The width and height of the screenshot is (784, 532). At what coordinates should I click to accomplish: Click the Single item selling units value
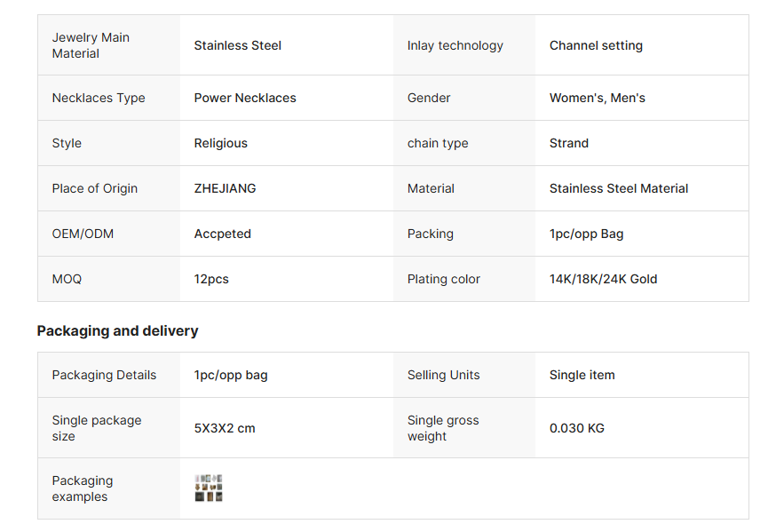click(582, 375)
